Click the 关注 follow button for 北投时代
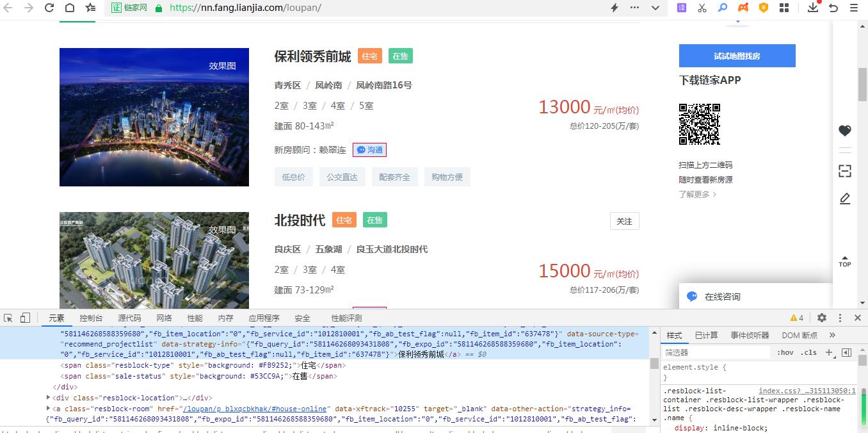This screenshot has height=433, width=868. 624,221
